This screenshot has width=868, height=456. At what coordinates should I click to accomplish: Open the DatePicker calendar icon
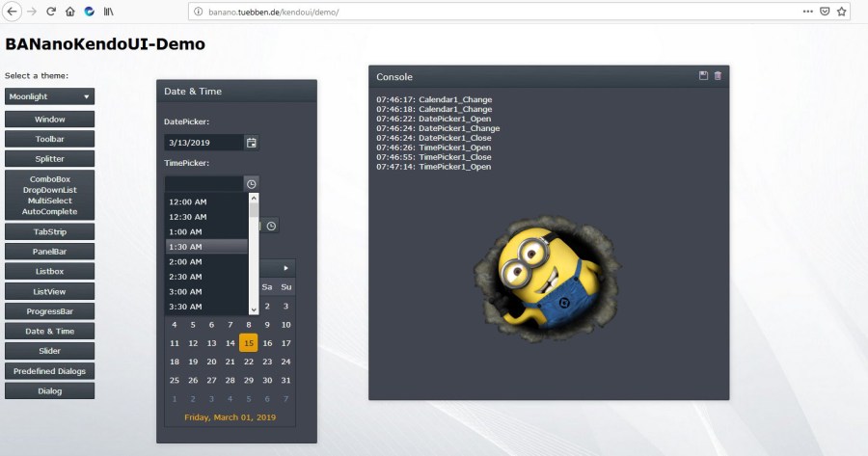(252, 143)
